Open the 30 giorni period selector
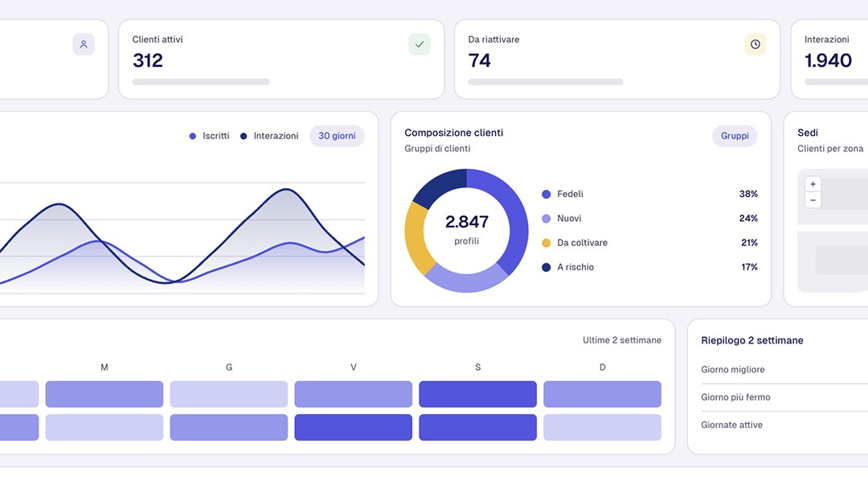 (337, 136)
